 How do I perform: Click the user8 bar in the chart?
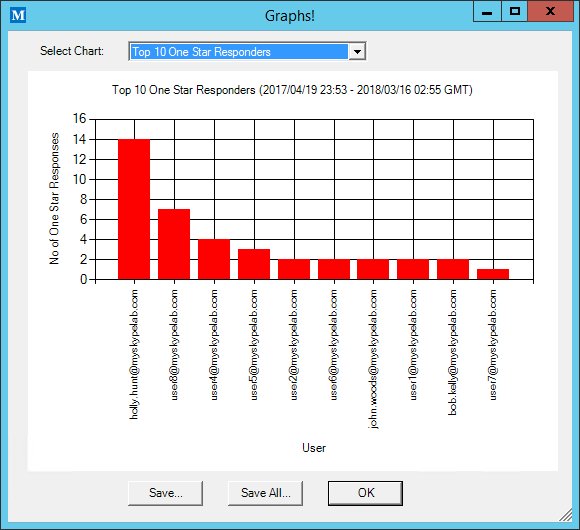click(174, 244)
